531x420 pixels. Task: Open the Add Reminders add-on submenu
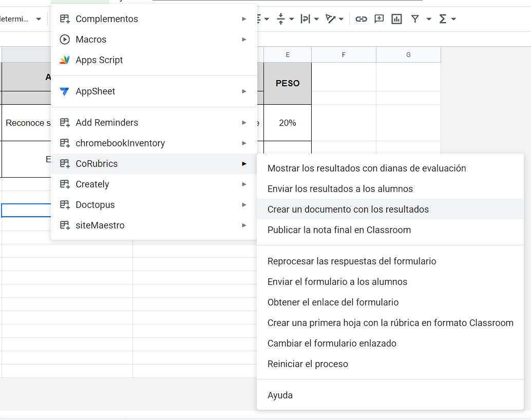pyautogui.click(x=154, y=122)
